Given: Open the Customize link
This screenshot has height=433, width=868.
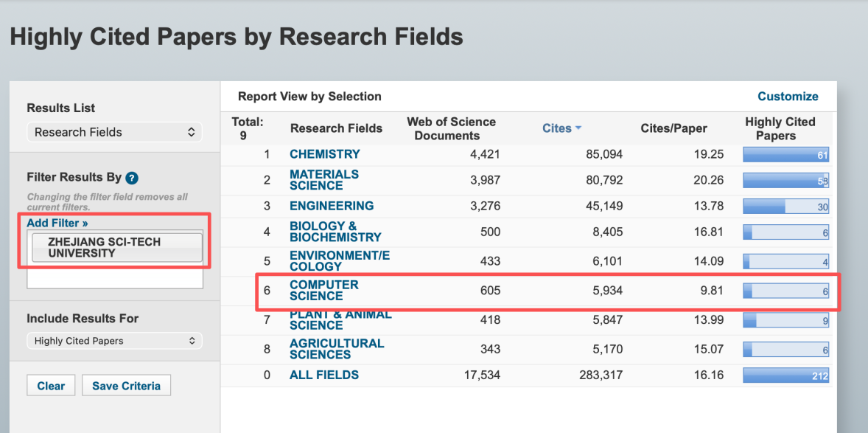Looking at the screenshot, I should pyautogui.click(x=788, y=96).
